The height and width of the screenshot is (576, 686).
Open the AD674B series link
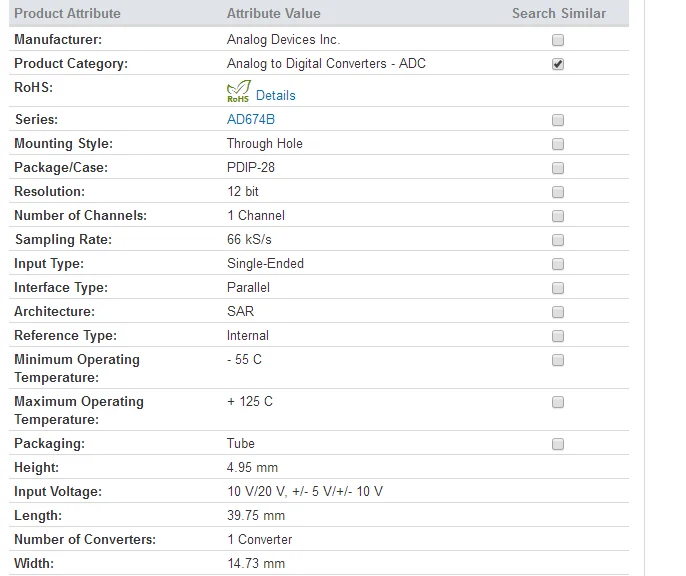point(251,119)
